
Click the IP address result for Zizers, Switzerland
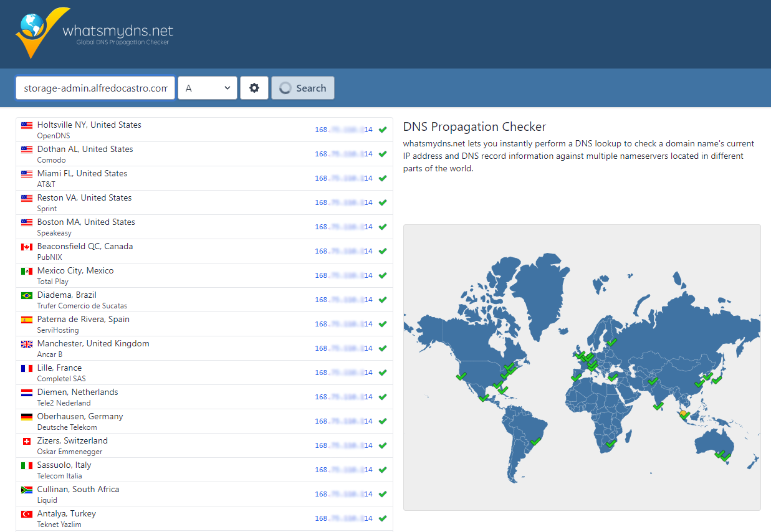(343, 445)
